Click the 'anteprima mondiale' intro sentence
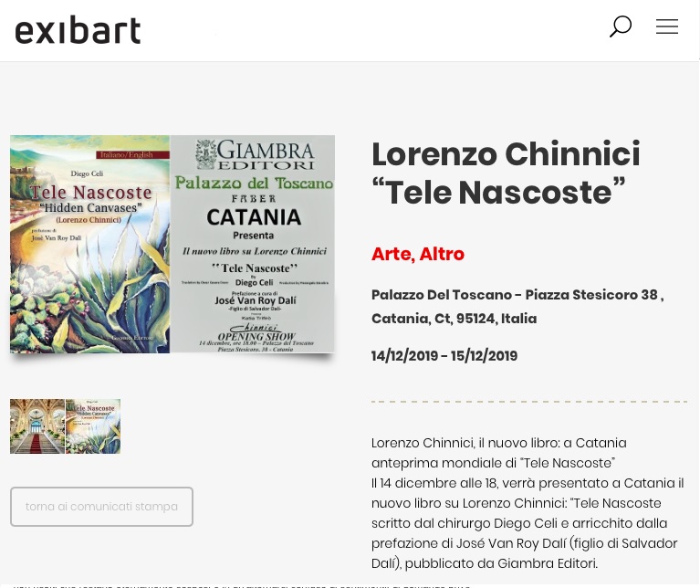The width and height of the screenshot is (700, 588). 493,463
